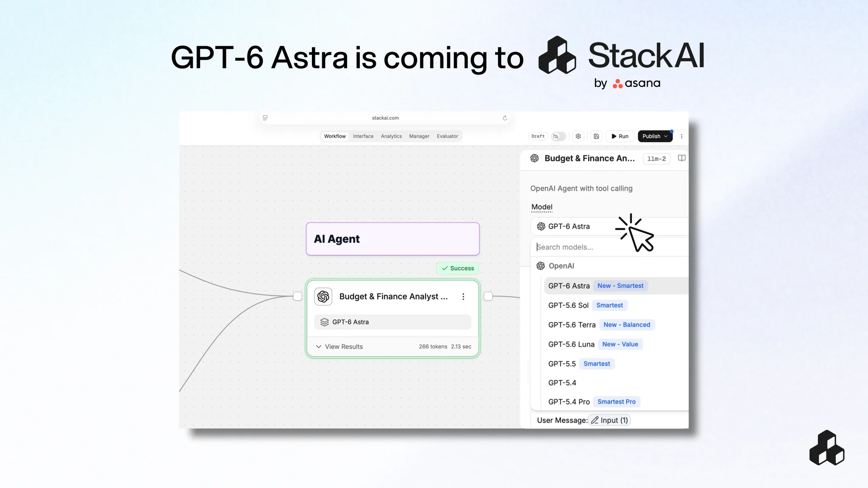Click the 2.13 sec runtime label
Viewport: 868px width, 488px height.
(x=461, y=347)
